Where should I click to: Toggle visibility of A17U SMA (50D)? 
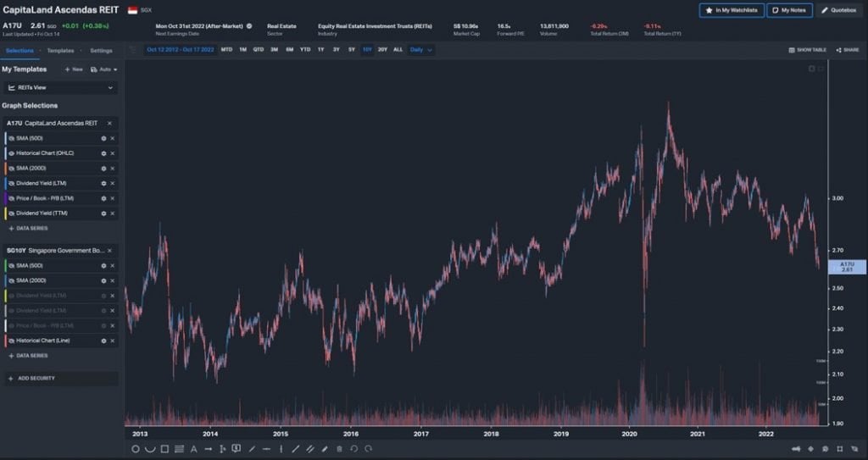(12, 138)
